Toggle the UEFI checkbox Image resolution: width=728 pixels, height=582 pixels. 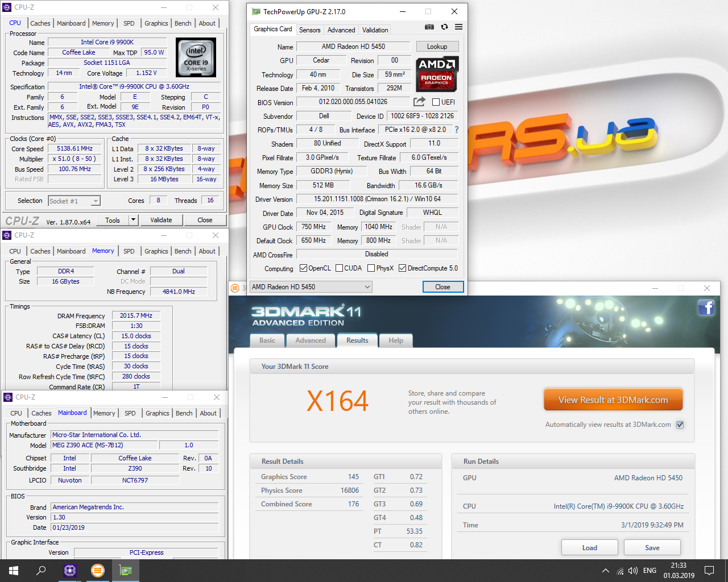click(436, 102)
